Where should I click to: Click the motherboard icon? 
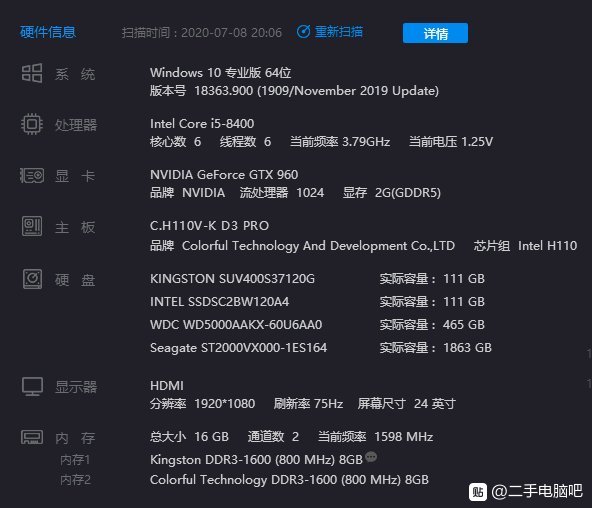[32, 226]
